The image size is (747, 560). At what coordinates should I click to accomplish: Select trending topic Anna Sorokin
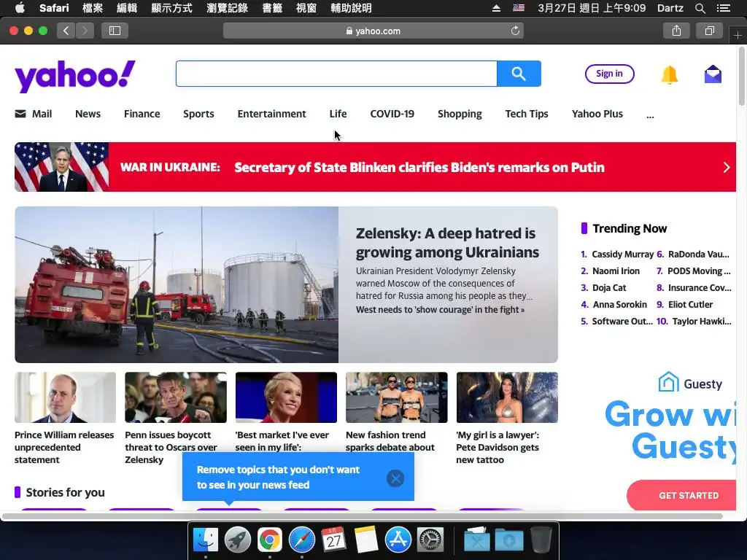[620, 304]
